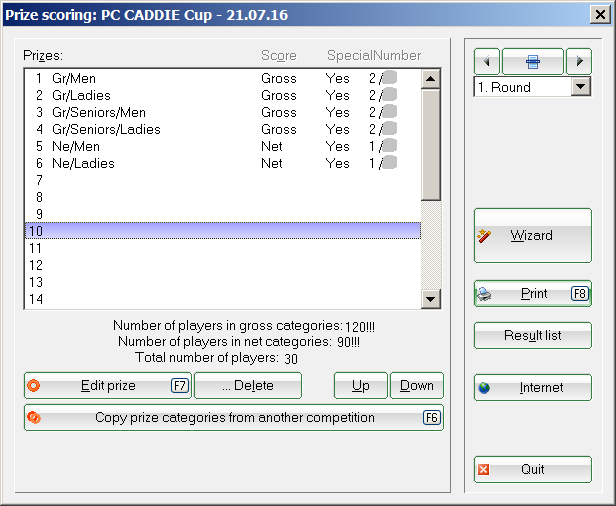
Task: Move the selected prize Up
Action: 361,386
